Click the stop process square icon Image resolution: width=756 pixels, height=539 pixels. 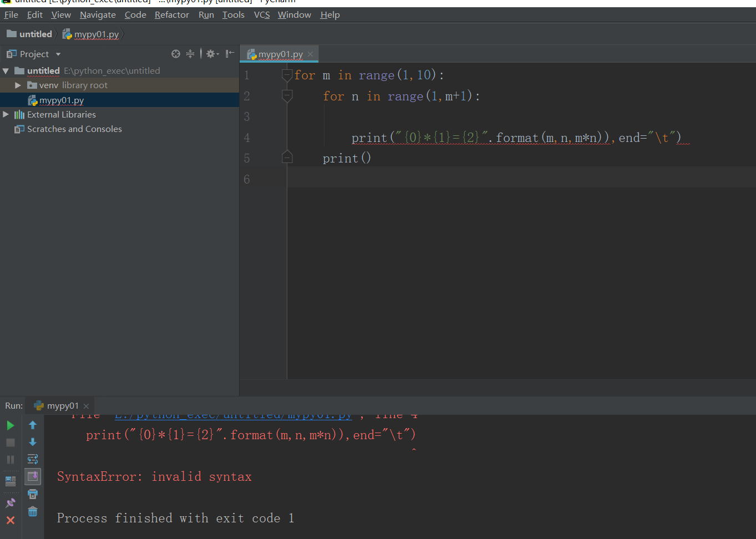[11, 443]
